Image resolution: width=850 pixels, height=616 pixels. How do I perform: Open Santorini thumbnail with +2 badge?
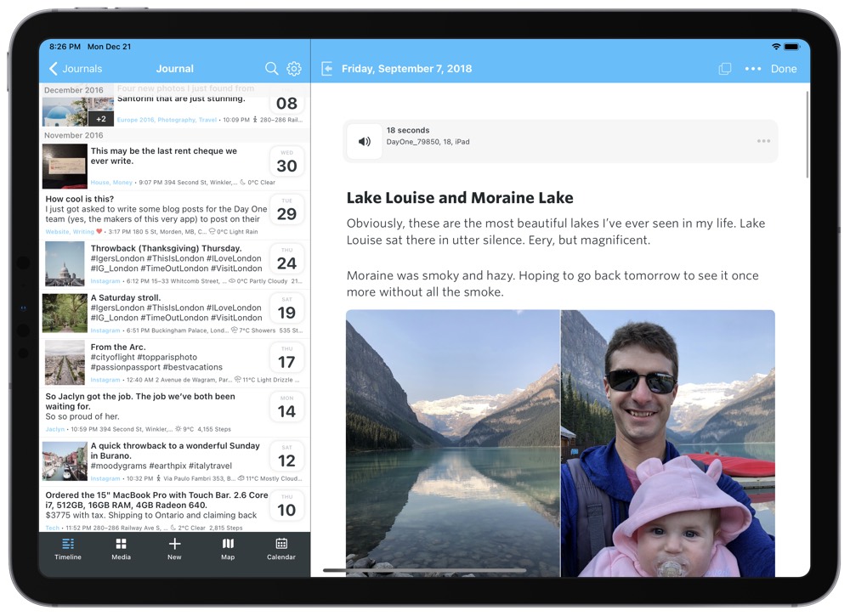pos(78,111)
